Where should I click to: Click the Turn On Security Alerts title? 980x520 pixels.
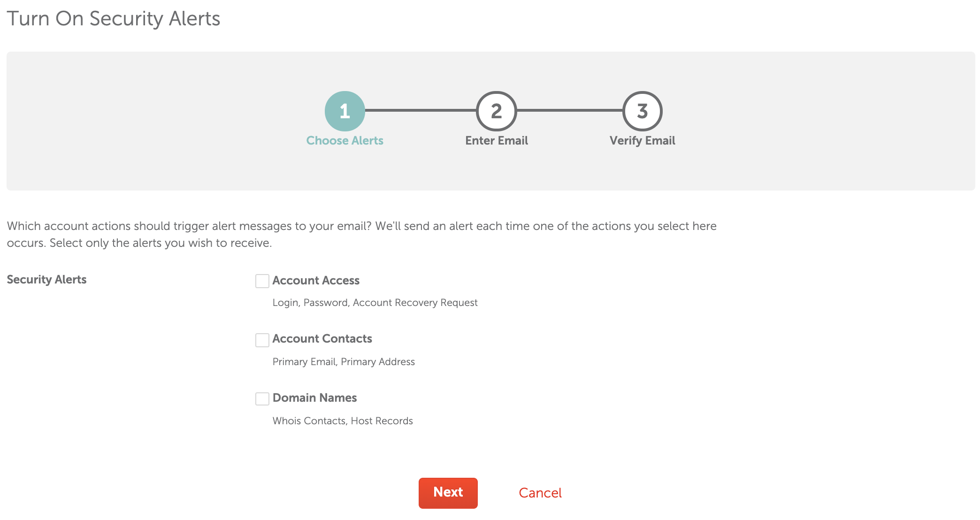click(x=114, y=18)
